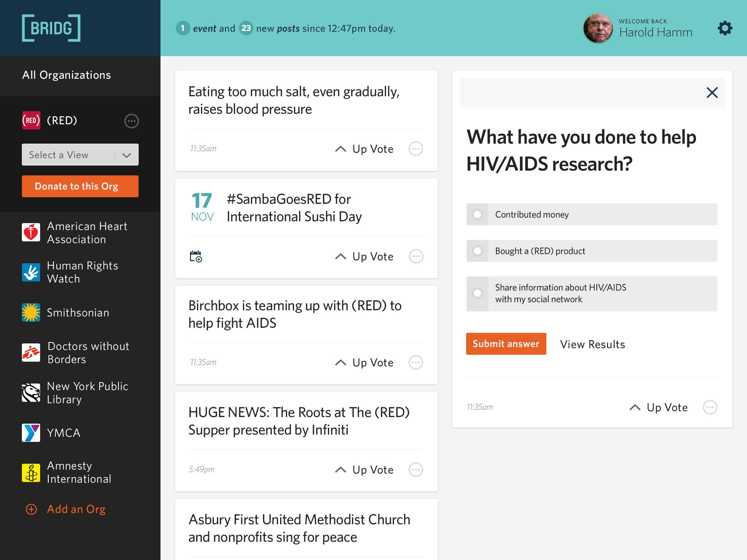Viewport: 747px width, 560px height.
Task: Open Harold Hamm's profile photo
Action: point(598,28)
